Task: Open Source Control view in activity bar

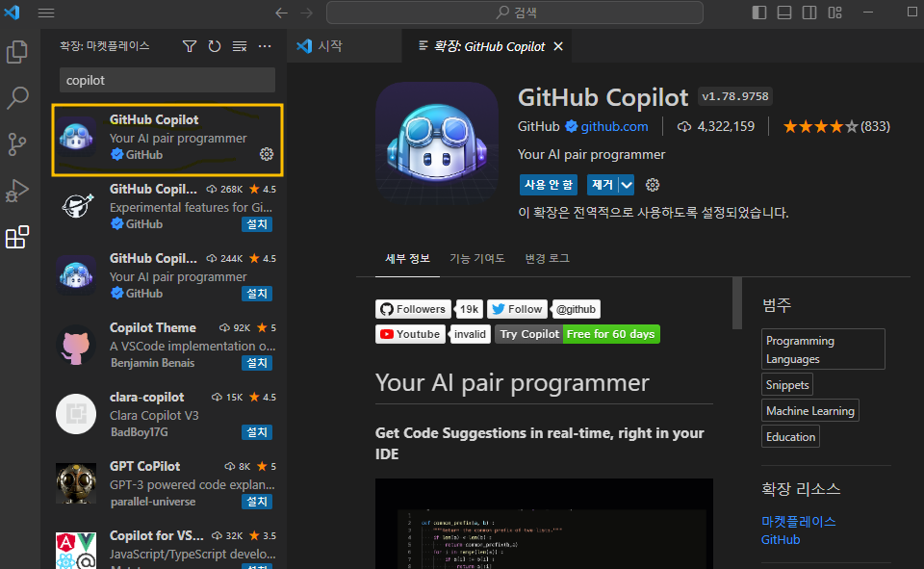Action: pos(17,143)
